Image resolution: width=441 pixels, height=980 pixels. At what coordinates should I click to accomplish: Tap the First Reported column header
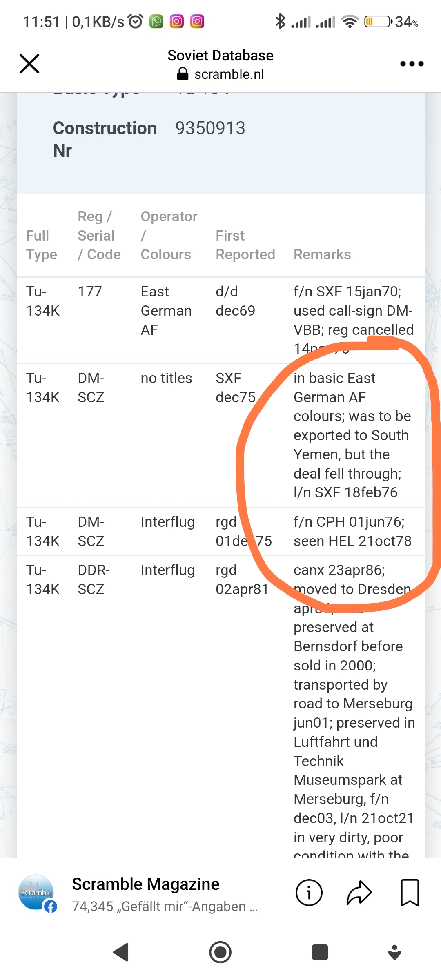coord(245,245)
